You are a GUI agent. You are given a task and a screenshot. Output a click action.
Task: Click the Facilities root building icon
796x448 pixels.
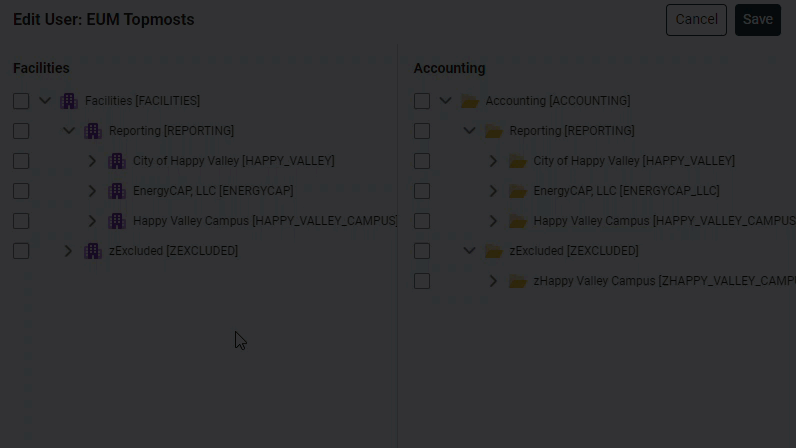click(x=69, y=101)
